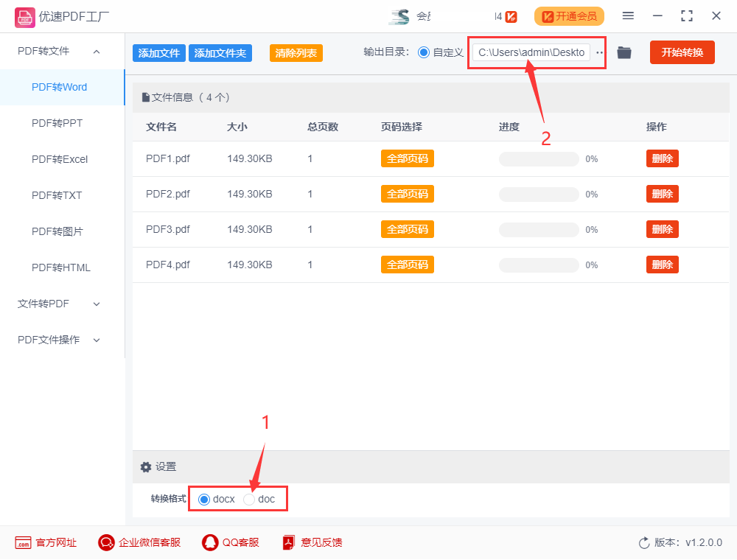Open the 企业微信客服 WeChat support icon
Screen dimensions: 737x560
coord(106,542)
